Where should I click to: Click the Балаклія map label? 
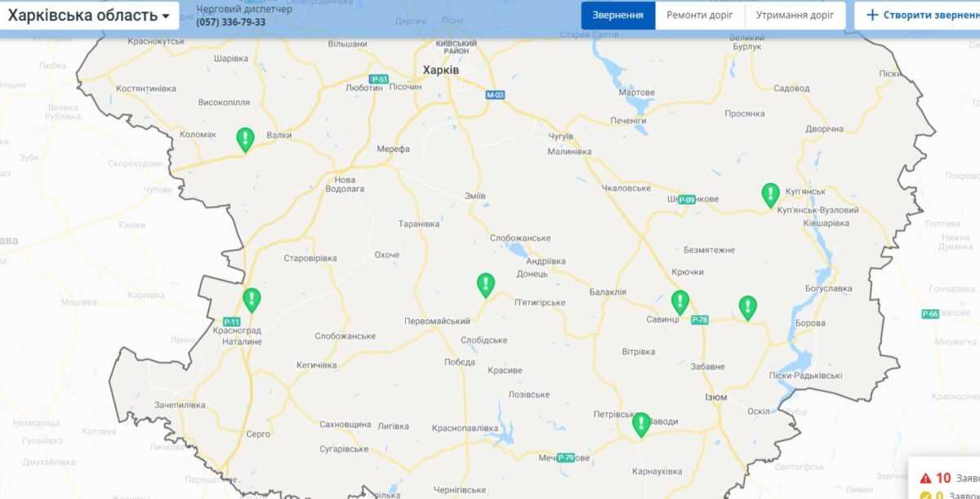pos(608,292)
